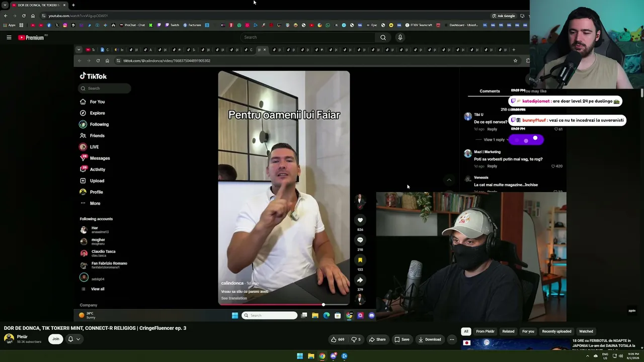
Task: Open the Facturare bookmark
Action: [x=192, y=25]
